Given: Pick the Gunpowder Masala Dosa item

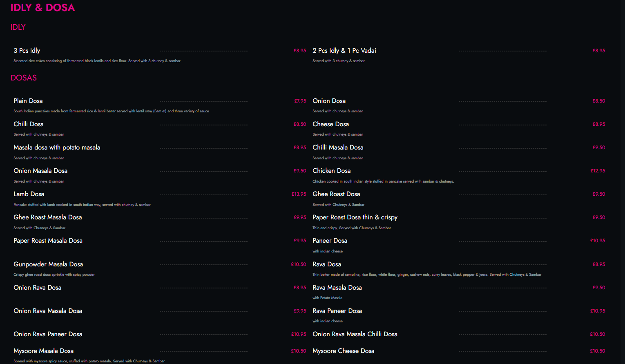Looking at the screenshot, I should 48,264.
